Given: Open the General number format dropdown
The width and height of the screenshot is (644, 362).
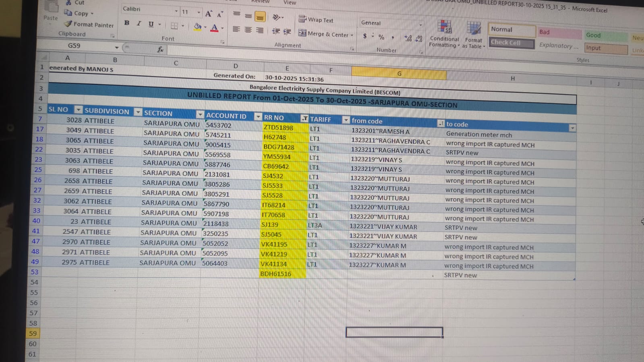Looking at the screenshot, I should tap(420, 25).
